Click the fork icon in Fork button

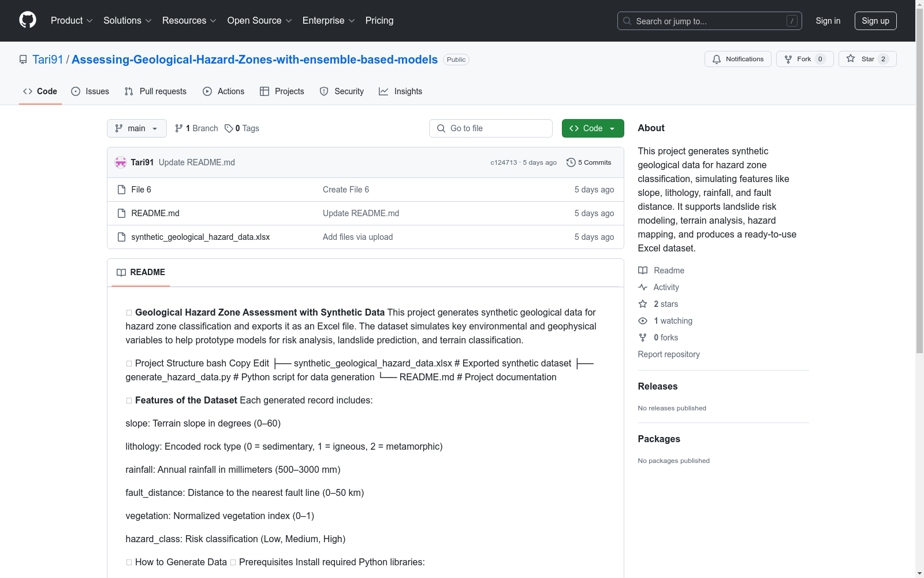click(788, 59)
